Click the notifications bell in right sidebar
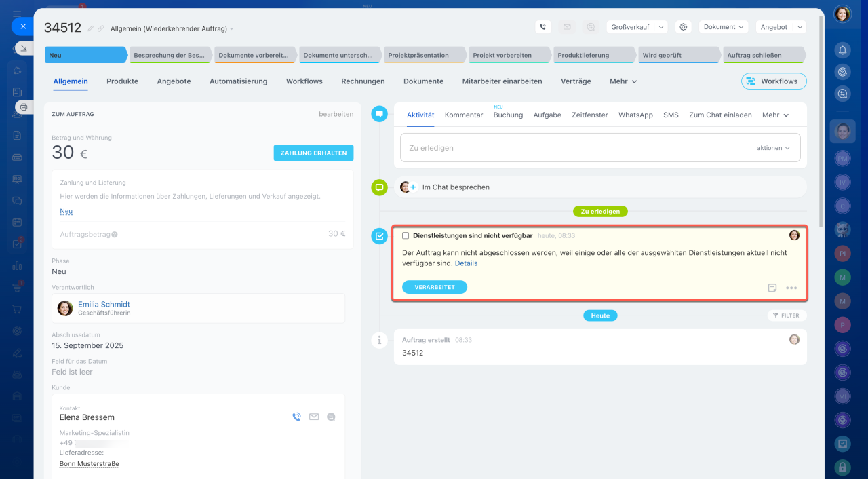 [x=842, y=50]
